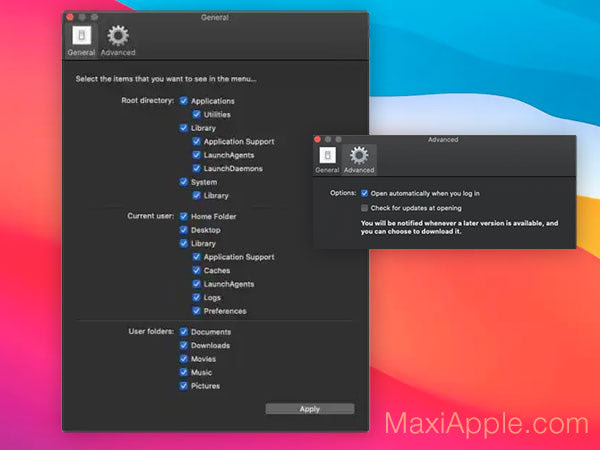
Task: Toggle the System checkbox
Action: 184,182
